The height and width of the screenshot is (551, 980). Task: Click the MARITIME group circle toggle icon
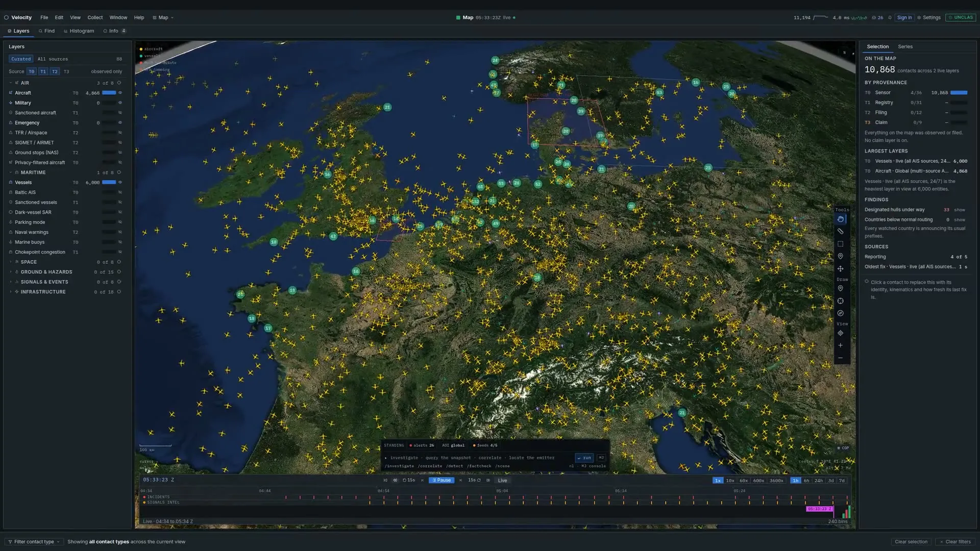[x=119, y=172]
